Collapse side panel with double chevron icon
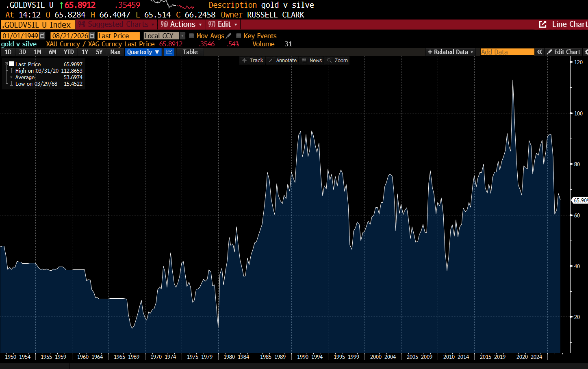Screen dimensions: 588x369 pos(540,52)
